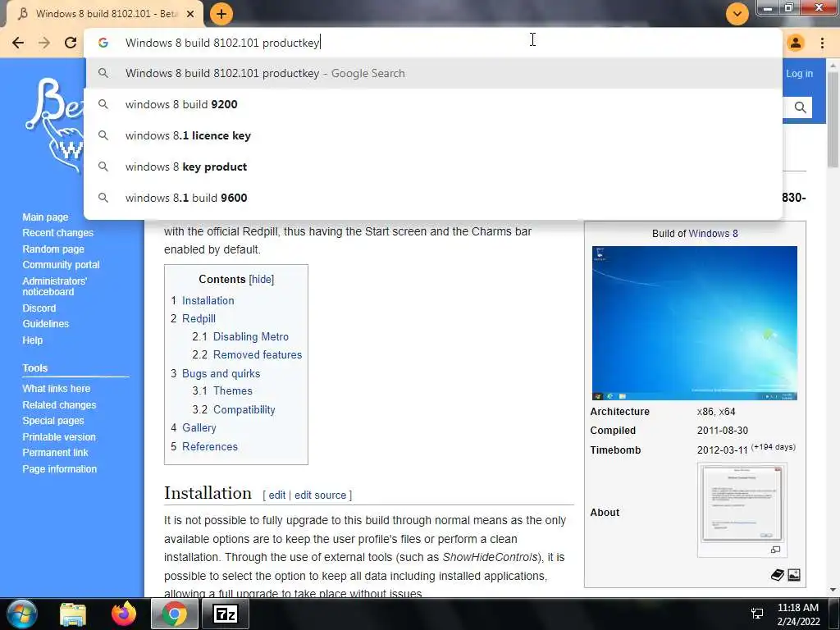The height and width of the screenshot is (630, 840).
Task: Jump to 2.2 Removed features
Action: coord(258,354)
